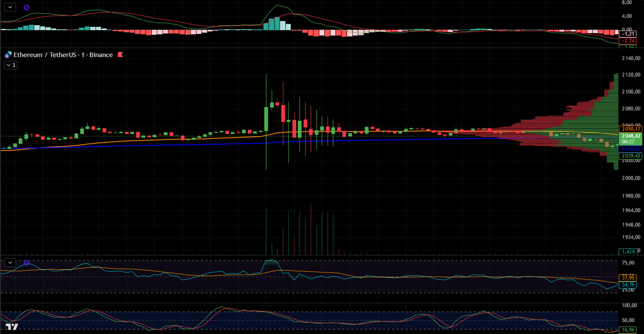644x334 pixels.
Task: Expand the RSI pane legend chevron
Action: (11, 263)
